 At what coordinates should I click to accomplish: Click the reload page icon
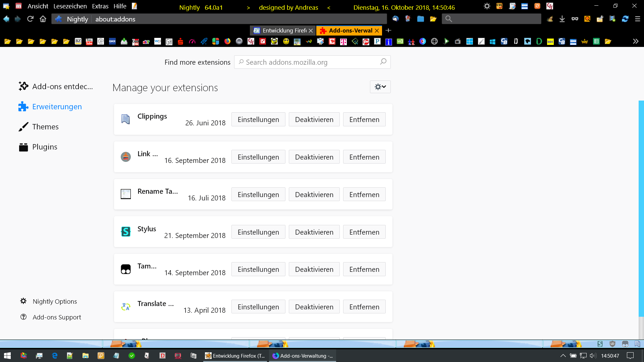[30, 19]
